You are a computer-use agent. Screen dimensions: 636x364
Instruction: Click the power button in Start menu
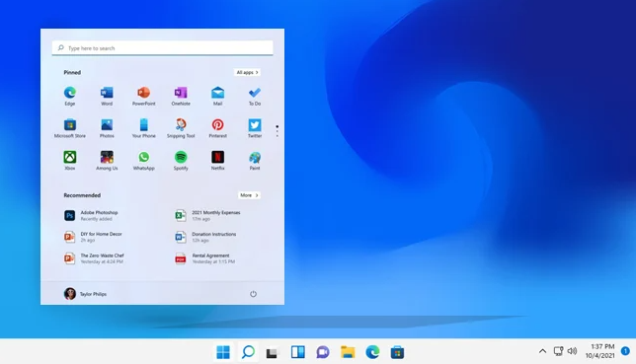click(x=253, y=294)
